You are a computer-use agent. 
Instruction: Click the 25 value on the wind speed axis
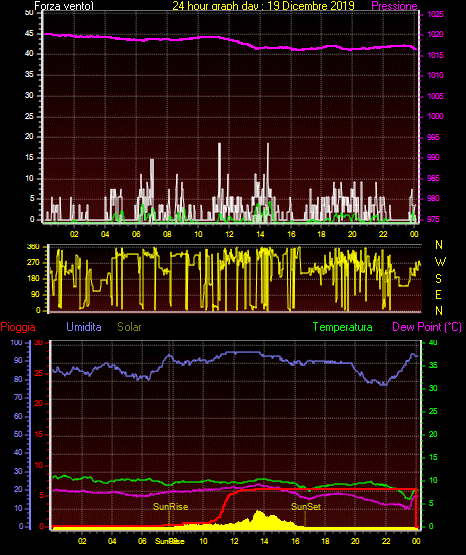29,116
